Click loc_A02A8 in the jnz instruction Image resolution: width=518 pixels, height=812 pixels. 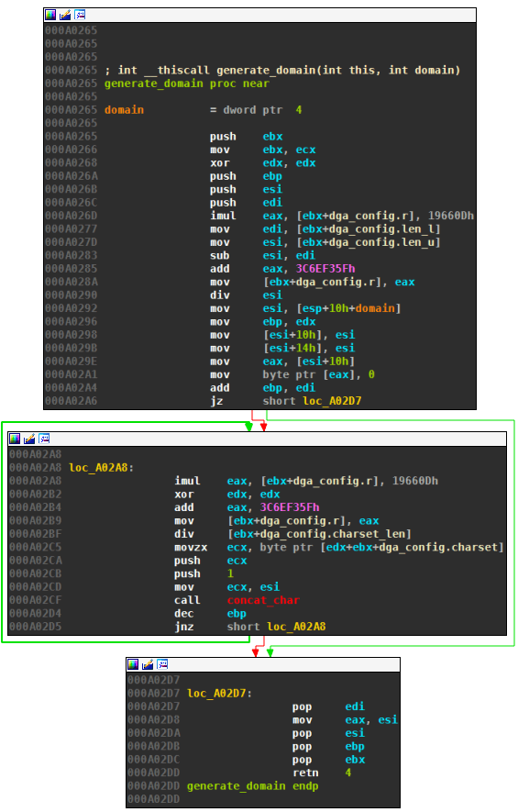(x=296, y=627)
